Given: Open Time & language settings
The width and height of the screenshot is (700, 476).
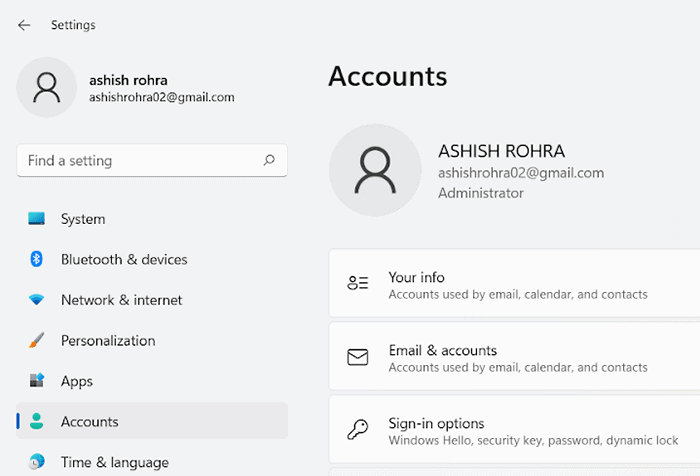Looking at the screenshot, I should coord(152,462).
